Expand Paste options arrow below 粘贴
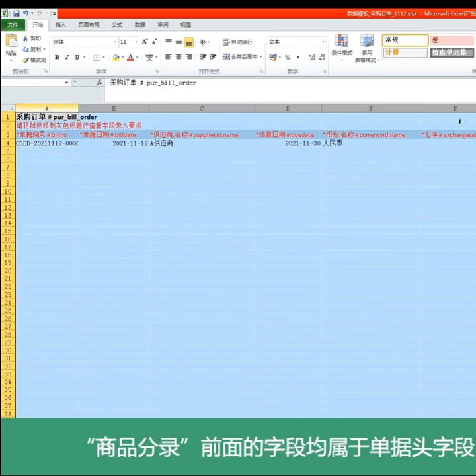 [x=11, y=60]
